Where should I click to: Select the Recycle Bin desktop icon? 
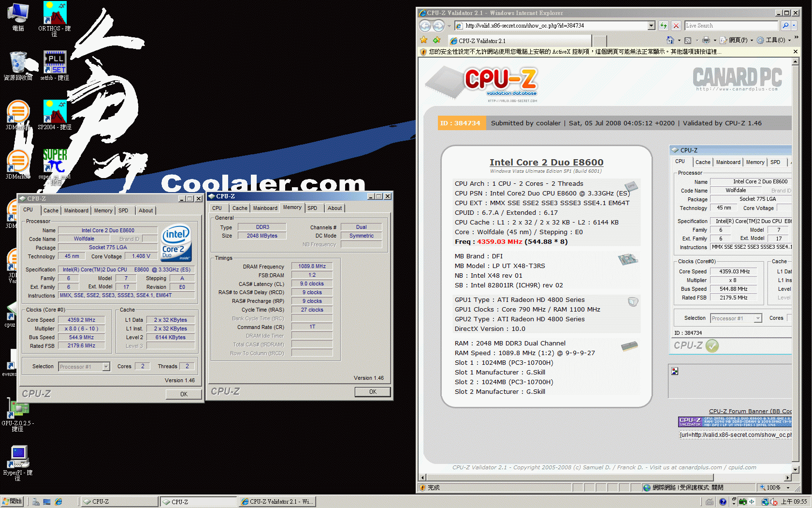pyautogui.click(x=18, y=65)
